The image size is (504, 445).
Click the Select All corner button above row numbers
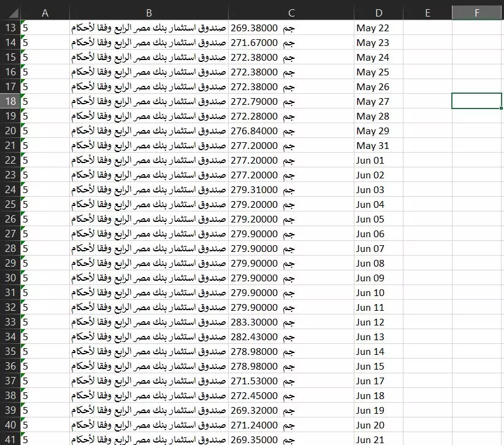(x=11, y=11)
